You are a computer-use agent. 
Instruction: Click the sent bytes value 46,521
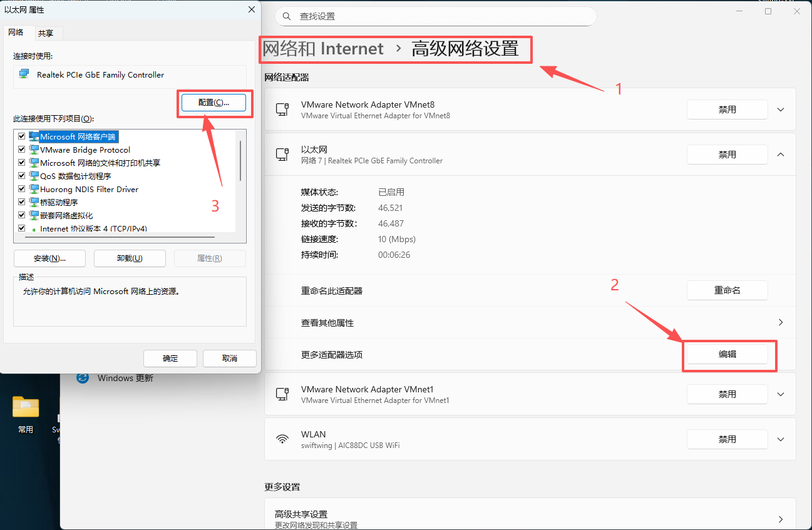tap(391, 208)
